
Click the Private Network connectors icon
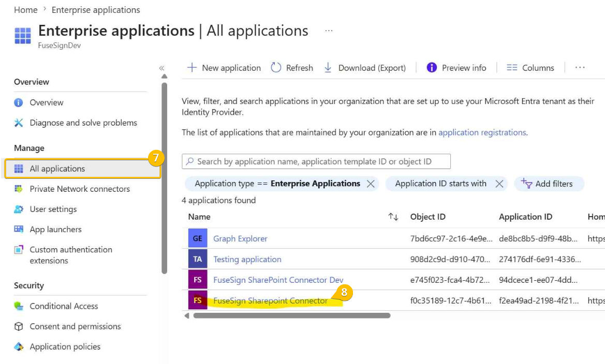coord(19,189)
